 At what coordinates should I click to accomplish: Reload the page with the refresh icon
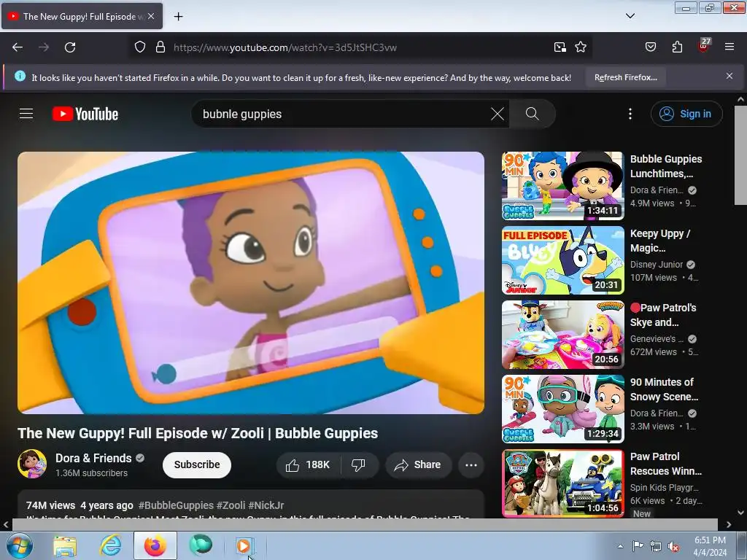[70, 47]
